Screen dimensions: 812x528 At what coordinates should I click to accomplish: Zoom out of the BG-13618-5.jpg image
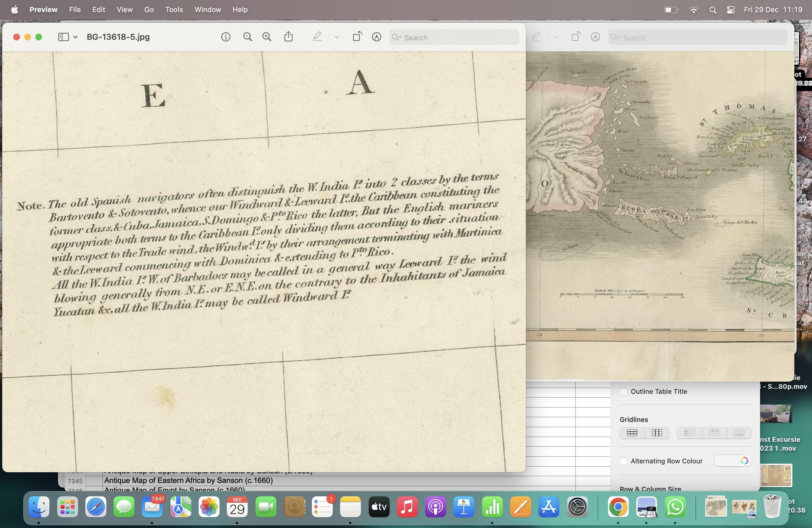248,37
